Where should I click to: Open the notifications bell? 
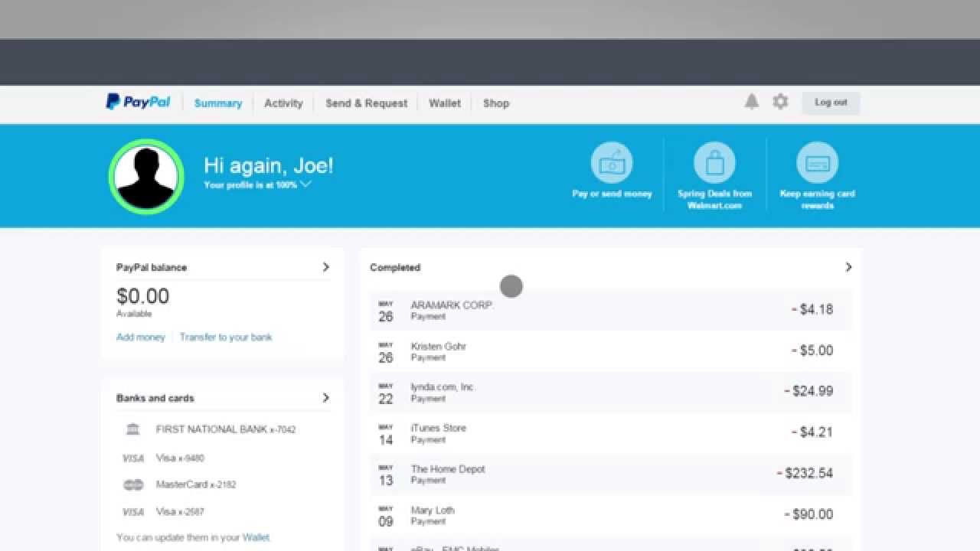752,102
